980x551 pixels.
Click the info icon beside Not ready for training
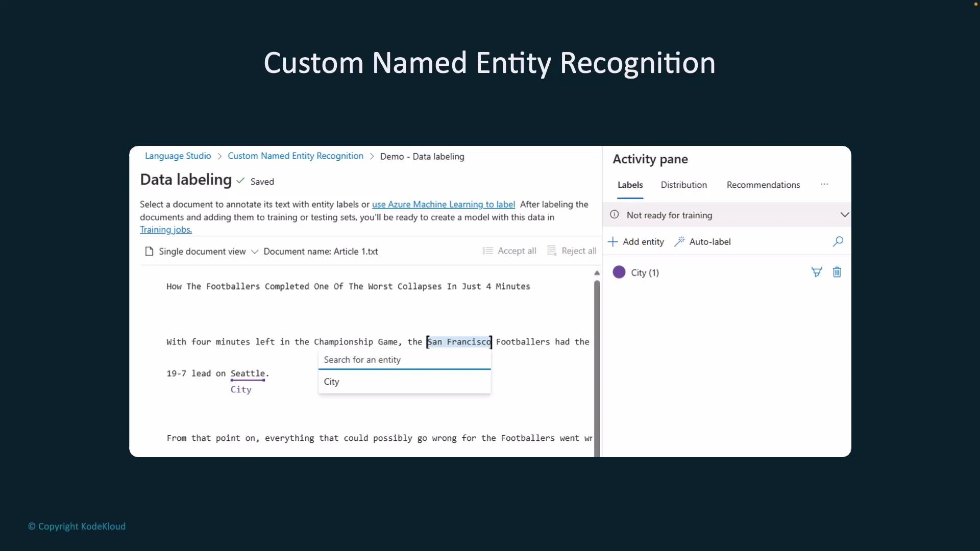point(614,215)
